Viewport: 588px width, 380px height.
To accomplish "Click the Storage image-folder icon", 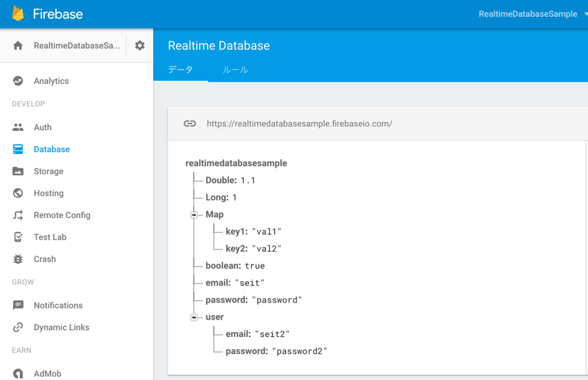I will coord(18,171).
